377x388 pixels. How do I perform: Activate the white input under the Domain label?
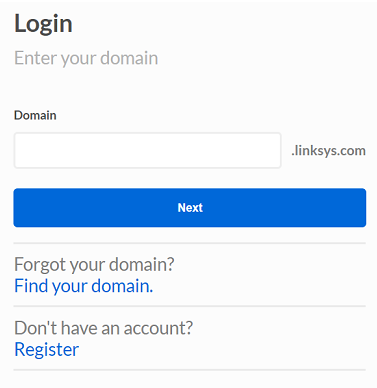point(147,150)
